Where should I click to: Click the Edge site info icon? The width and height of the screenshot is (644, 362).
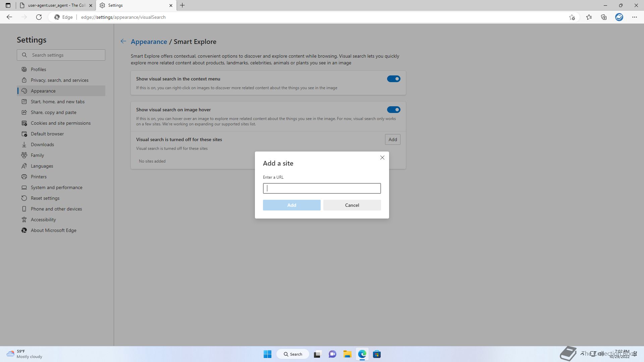64,17
